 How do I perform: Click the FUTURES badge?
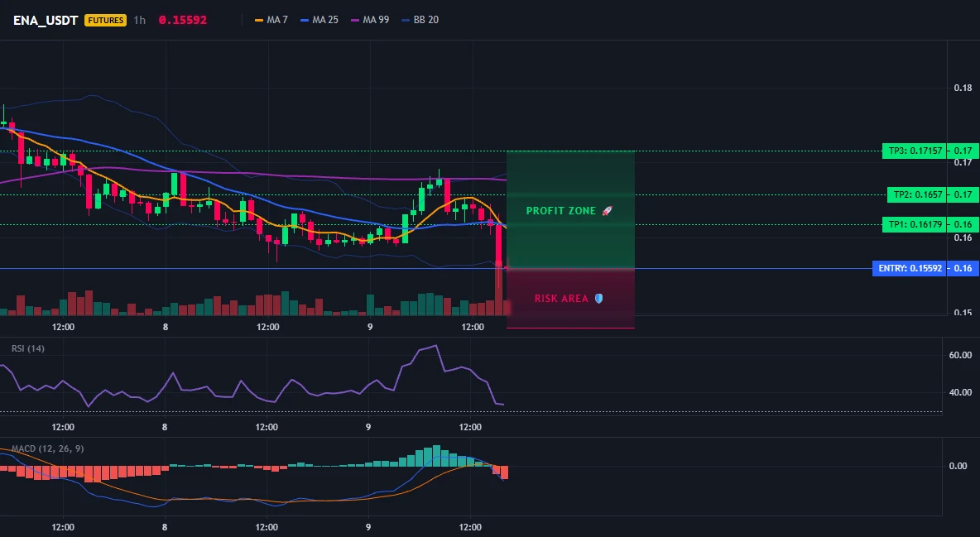point(106,20)
